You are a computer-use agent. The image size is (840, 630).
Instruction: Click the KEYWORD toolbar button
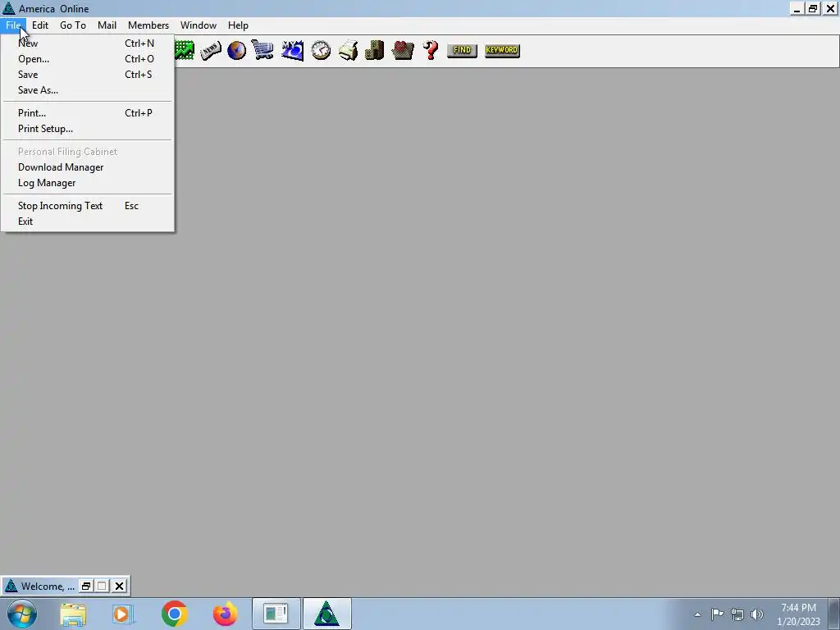tap(502, 50)
